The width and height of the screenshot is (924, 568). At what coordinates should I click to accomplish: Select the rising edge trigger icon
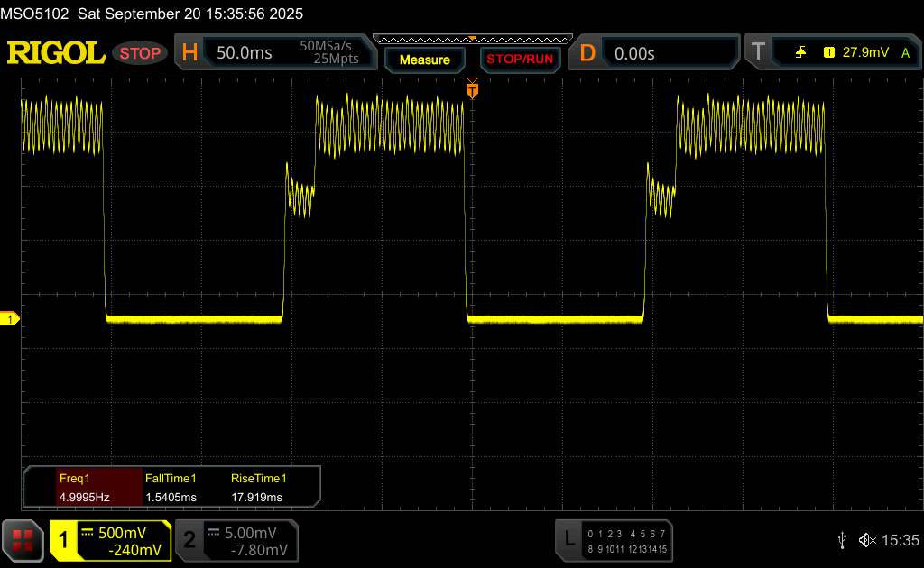pyautogui.click(x=800, y=53)
